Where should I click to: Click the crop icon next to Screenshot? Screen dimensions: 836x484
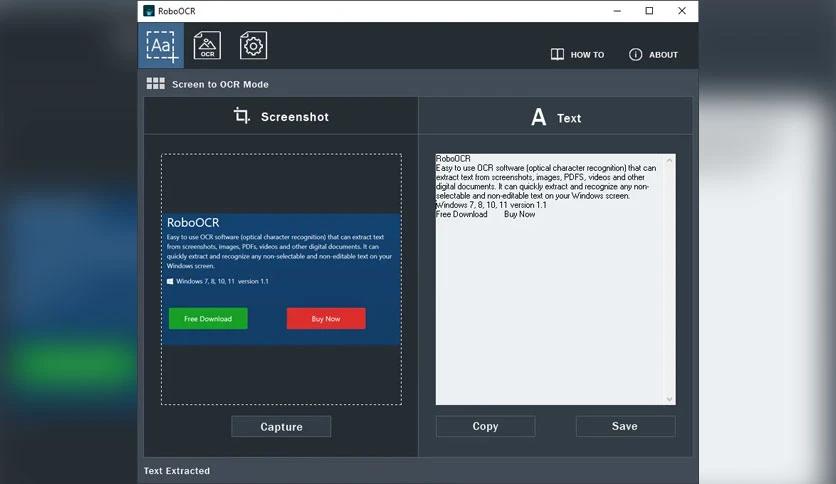tap(242, 115)
